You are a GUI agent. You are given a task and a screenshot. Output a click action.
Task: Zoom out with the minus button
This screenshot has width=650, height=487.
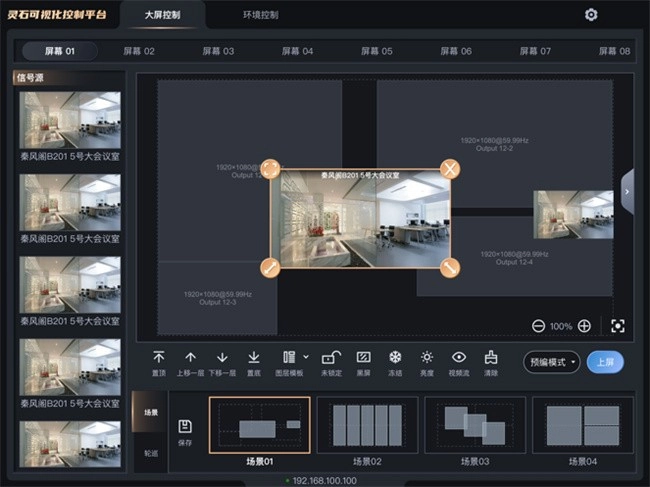point(539,326)
